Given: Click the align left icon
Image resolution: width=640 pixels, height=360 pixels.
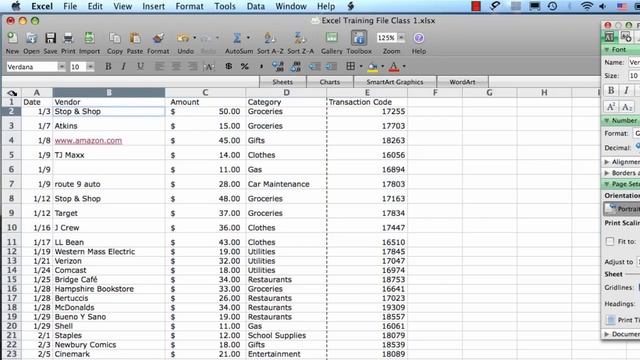Looking at the screenshot, I should (x=160, y=66).
